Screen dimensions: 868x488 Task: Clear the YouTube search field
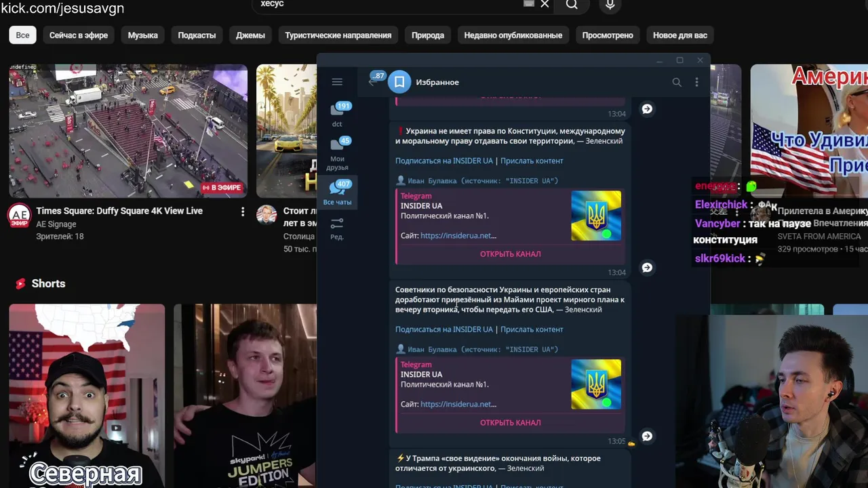coord(545,4)
